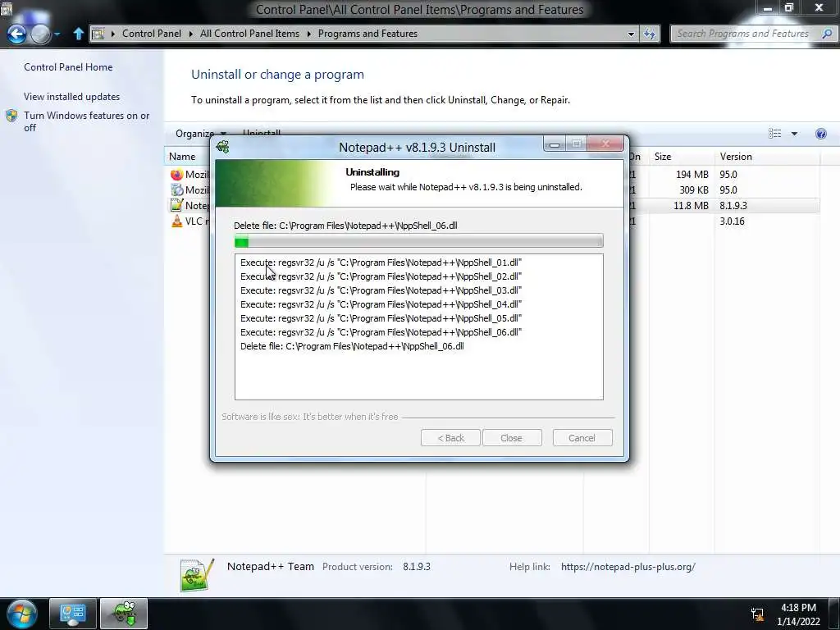Open the taskbar clock showing 4:18 PM
This screenshot has width=840, height=630.
(798, 614)
